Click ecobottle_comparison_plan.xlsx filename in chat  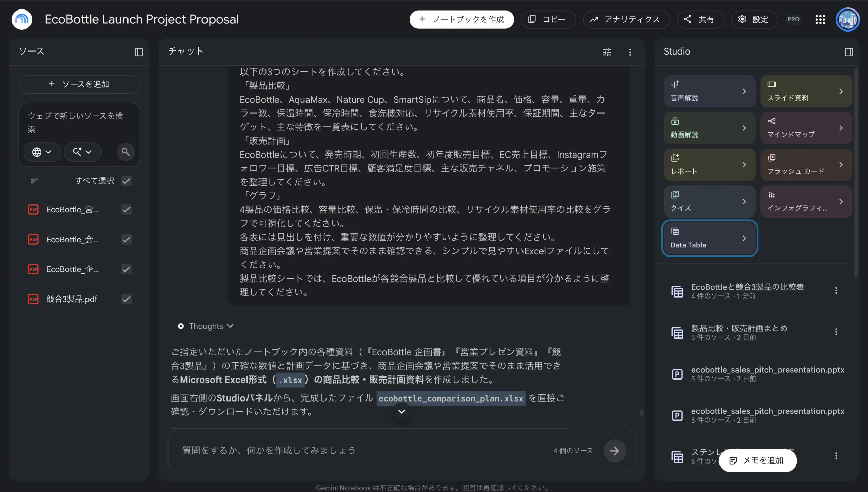coord(451,398)
